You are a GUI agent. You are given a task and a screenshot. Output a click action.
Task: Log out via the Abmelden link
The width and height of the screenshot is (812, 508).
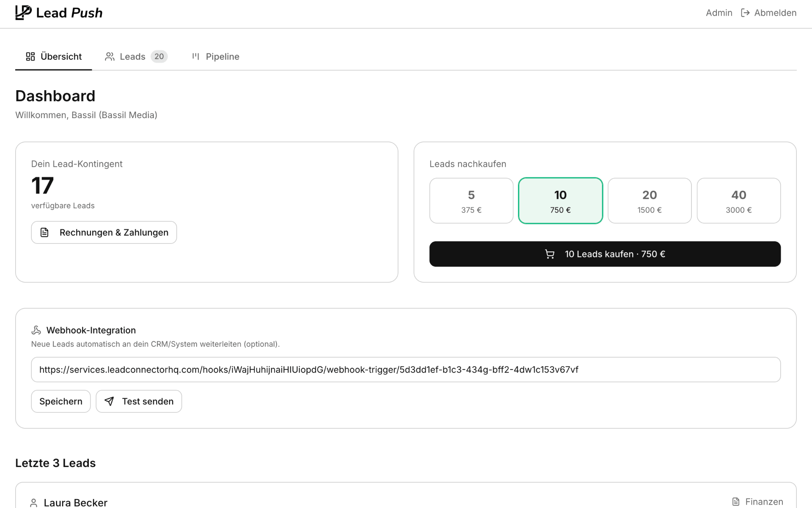coord(768,13)
